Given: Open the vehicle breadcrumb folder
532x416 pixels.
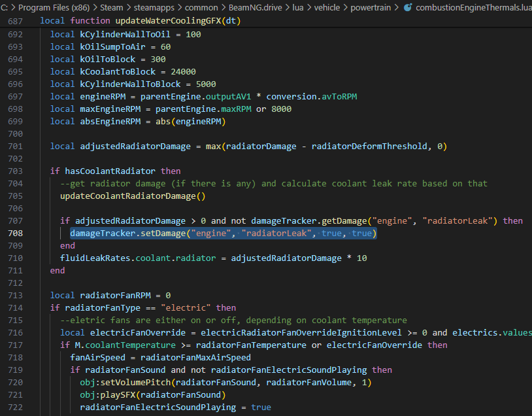Looking at the screenshot, I should tap(327, 7).
